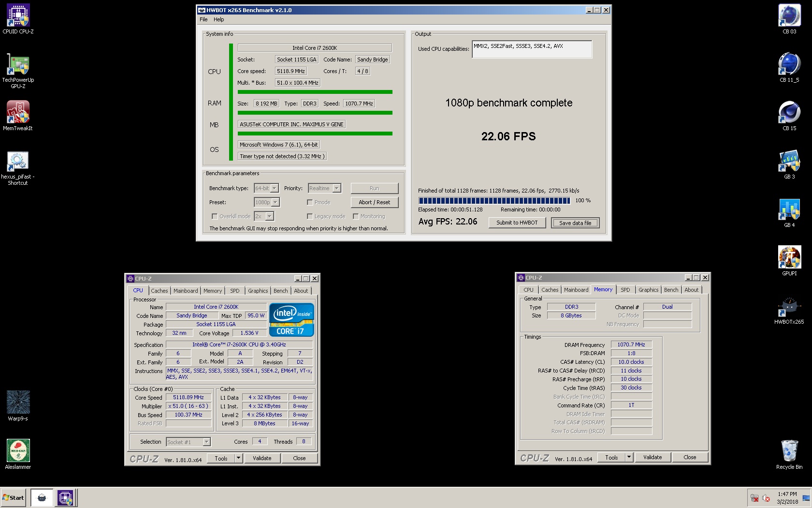Click the disabled Run button
812x508 pixels.
click(x=375, y=188)
